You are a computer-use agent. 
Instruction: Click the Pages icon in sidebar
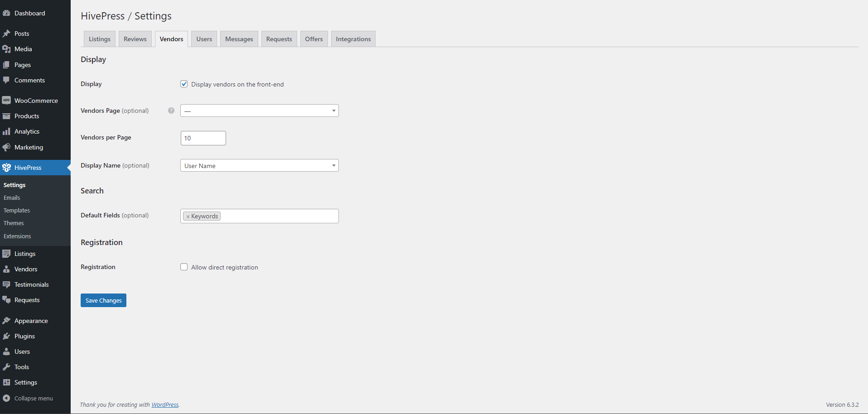[x=6, y=65]
